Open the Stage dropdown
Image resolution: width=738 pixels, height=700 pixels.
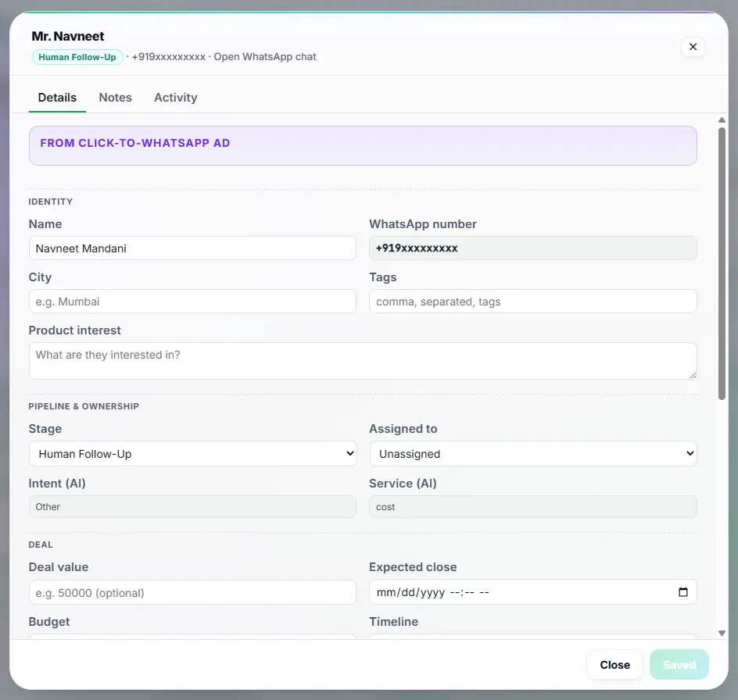pyautogui.click(x=192, y=453)
